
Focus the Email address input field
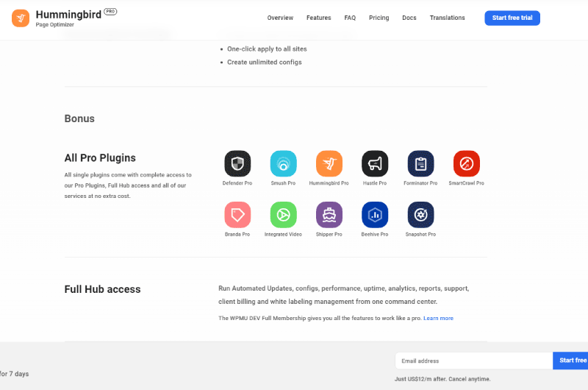tap(473, 361)
